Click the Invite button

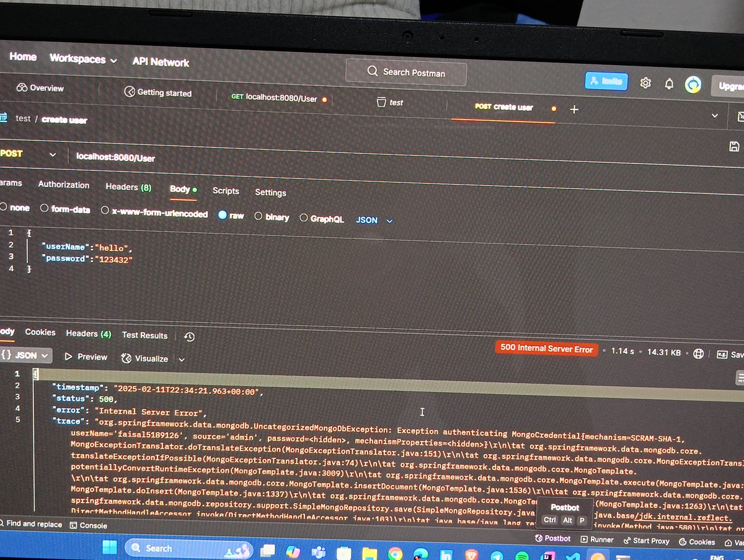coord(606,81)
